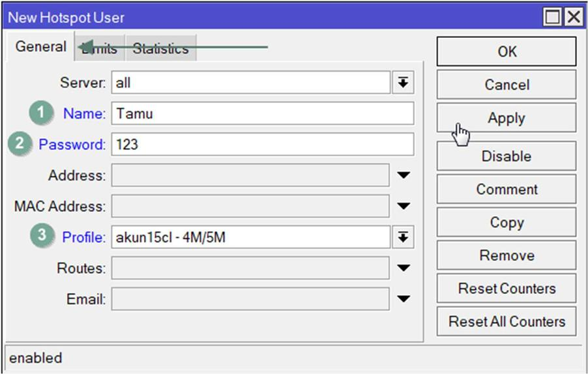Screen dimensions: 588x374
Task: Open the Statistics tab
Action: [x=160, y=49]
